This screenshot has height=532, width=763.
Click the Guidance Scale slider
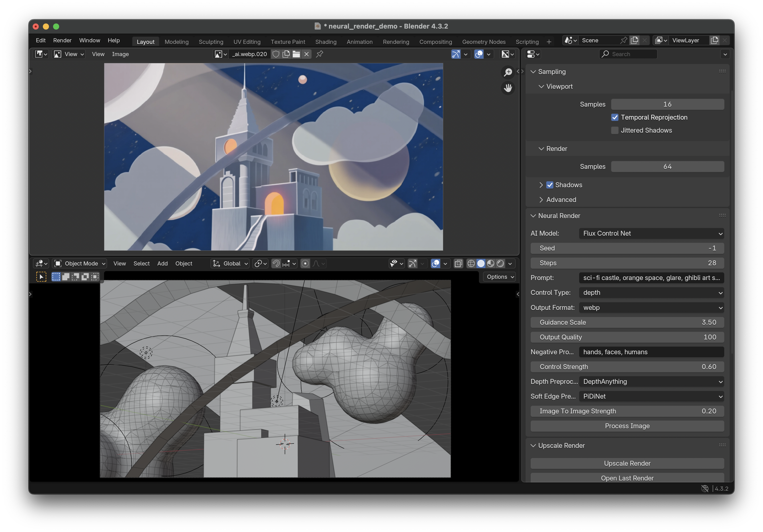[x=627, y=322]
